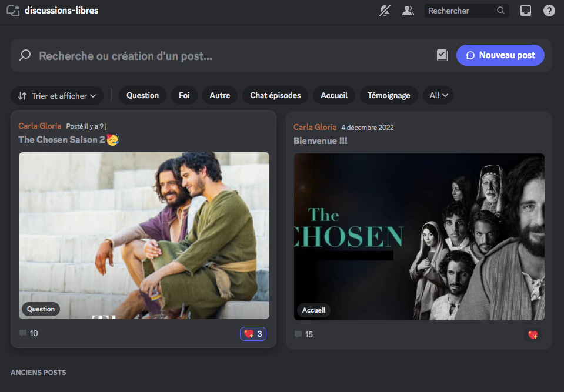Click the magnifier icon in Rechercher
The height and width of the screenshot is (392, 564).
coord(500,11)
